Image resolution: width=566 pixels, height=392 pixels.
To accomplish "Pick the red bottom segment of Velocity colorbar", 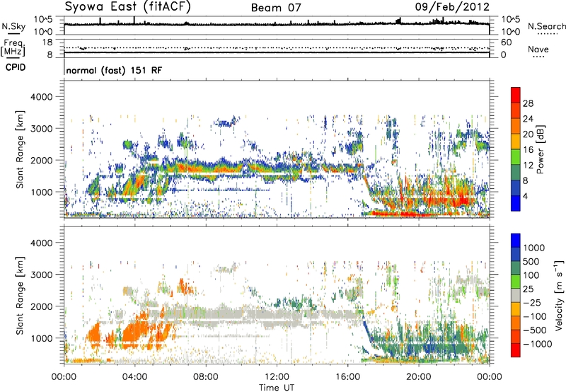I will pos(516,350).
